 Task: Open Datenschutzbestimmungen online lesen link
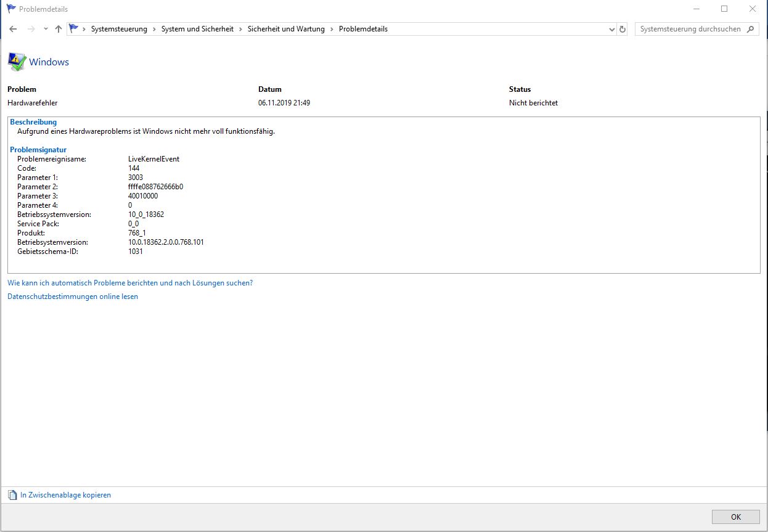click(x=73, y=297)
